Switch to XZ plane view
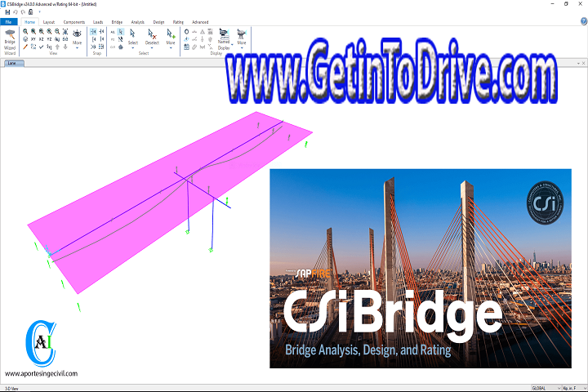Viewport: 588px width, 392px height. click(42, 39)
